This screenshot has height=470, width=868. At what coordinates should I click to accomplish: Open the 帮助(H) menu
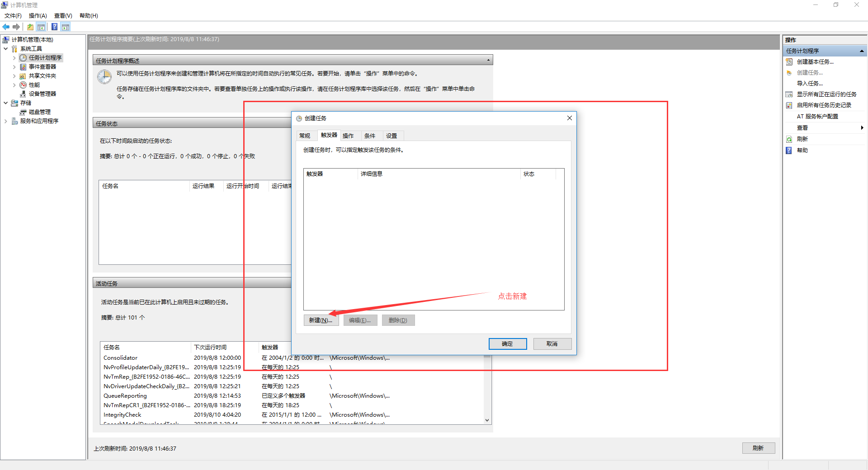[x=89, y=16]
